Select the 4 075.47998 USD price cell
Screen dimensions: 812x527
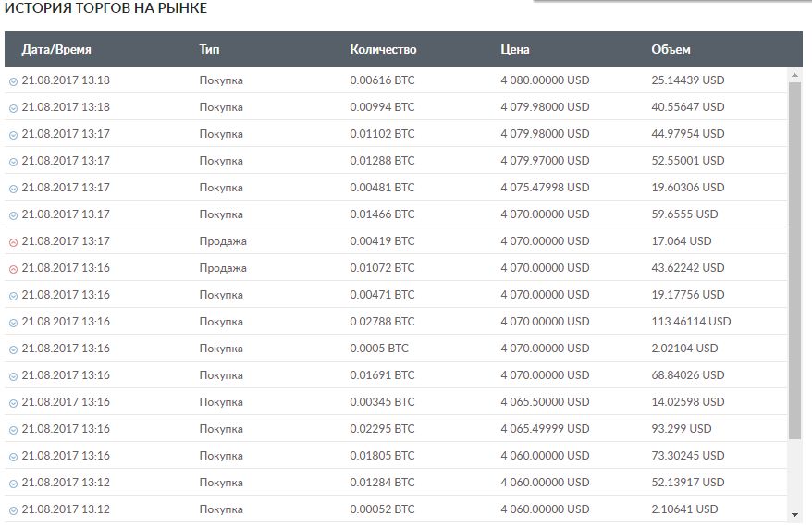point(545,188)
